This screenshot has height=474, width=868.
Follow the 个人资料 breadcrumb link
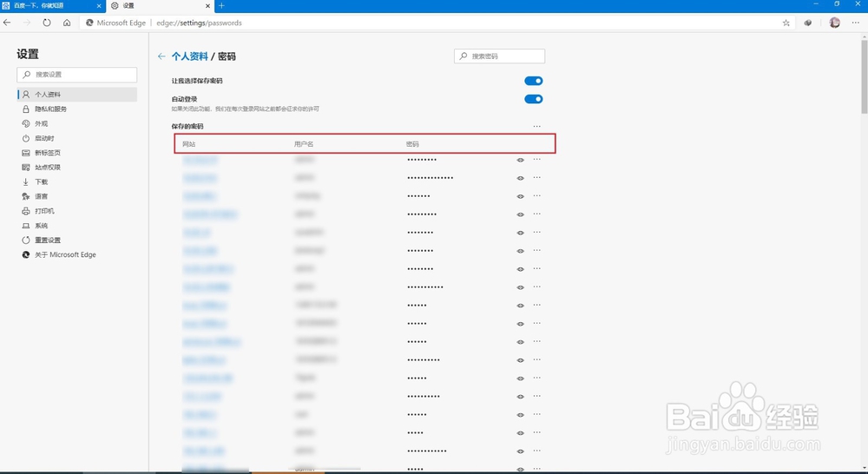pos(190,56)
